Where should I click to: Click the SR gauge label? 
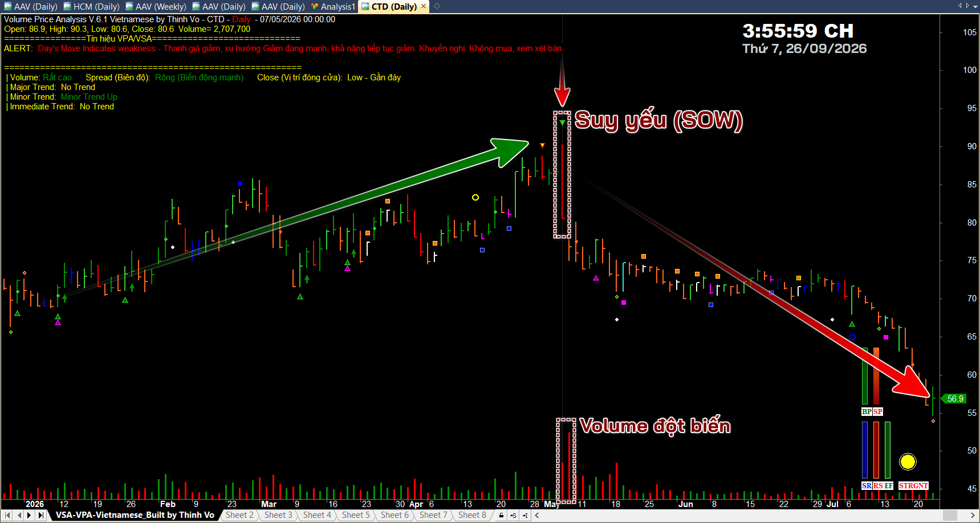pyautogui.click(x=867, y=486)
